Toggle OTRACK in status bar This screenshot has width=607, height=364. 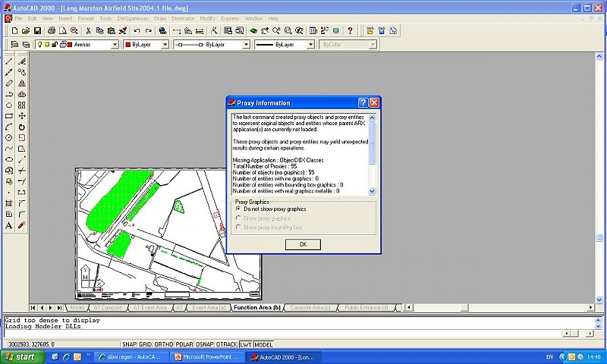pyautogui.click(x=226, y=344)
